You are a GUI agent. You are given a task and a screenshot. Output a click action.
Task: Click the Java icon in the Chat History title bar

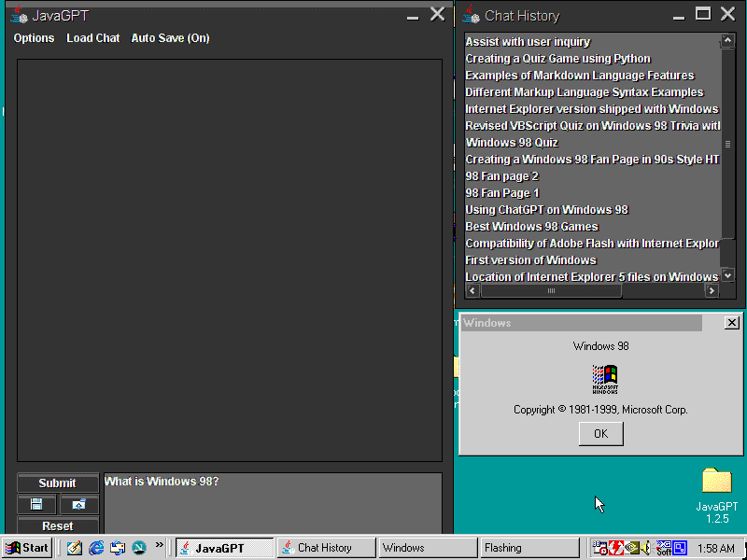(x=471, y=15)
